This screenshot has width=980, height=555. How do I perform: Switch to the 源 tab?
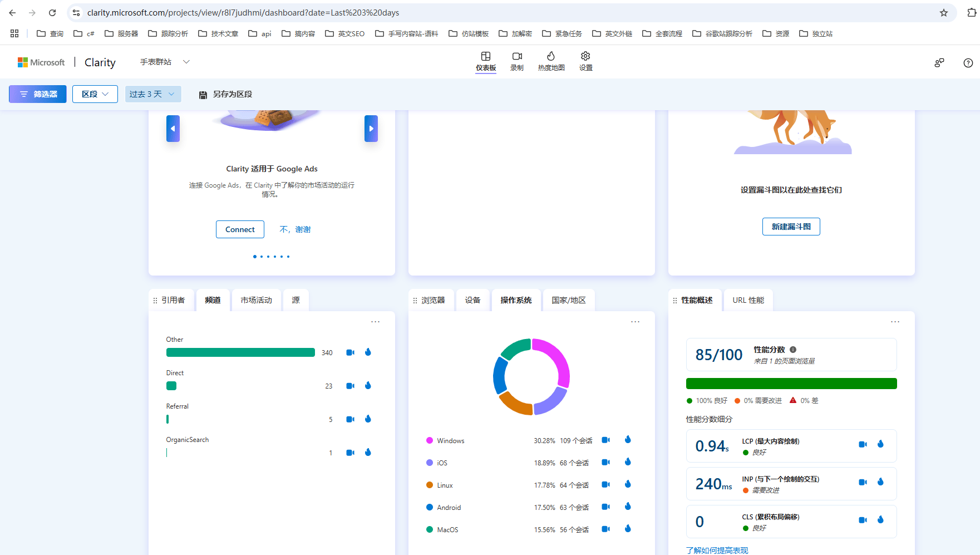click(x=296, y=300)
